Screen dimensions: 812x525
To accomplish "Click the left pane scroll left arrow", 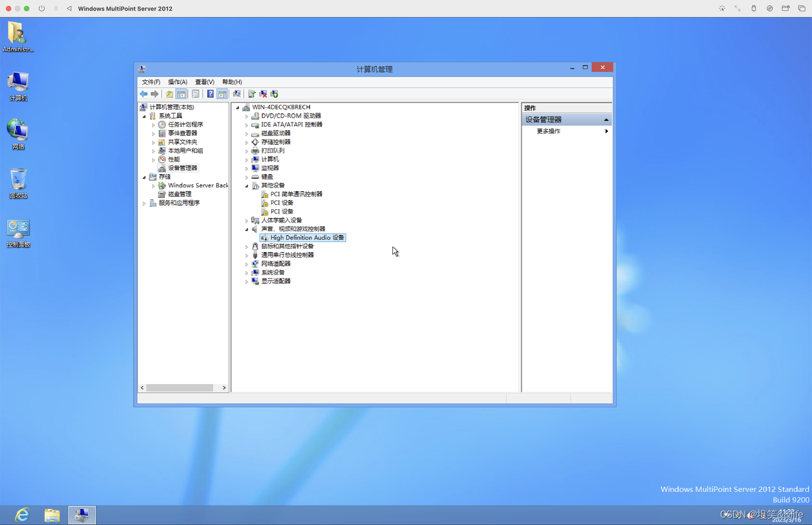I will point(142,388).
